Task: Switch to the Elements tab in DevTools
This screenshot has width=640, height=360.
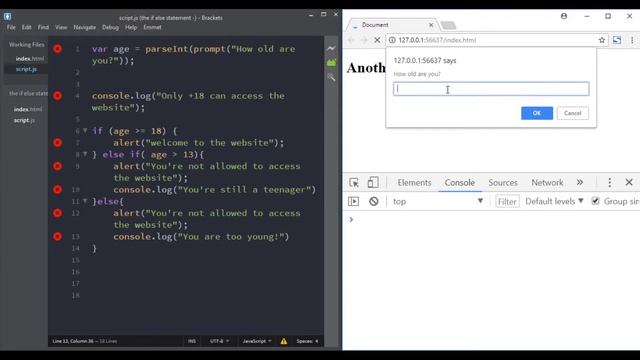Action: pyautogui.click(x=414, y=182)
